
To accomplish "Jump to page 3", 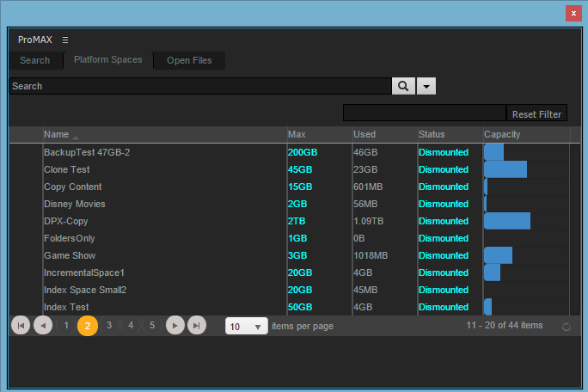I will 109,325.
